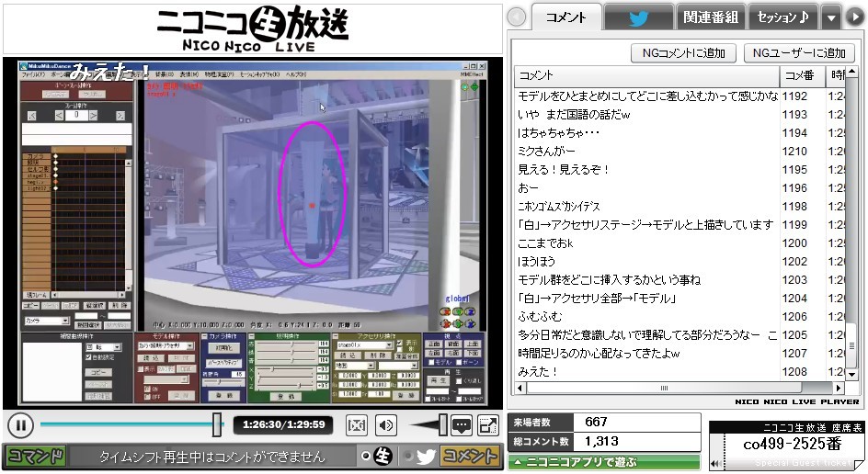868x474 pixels.
Task: Toggle the on-screen comment display speech-bubble icon
Action: pos(462,424)
